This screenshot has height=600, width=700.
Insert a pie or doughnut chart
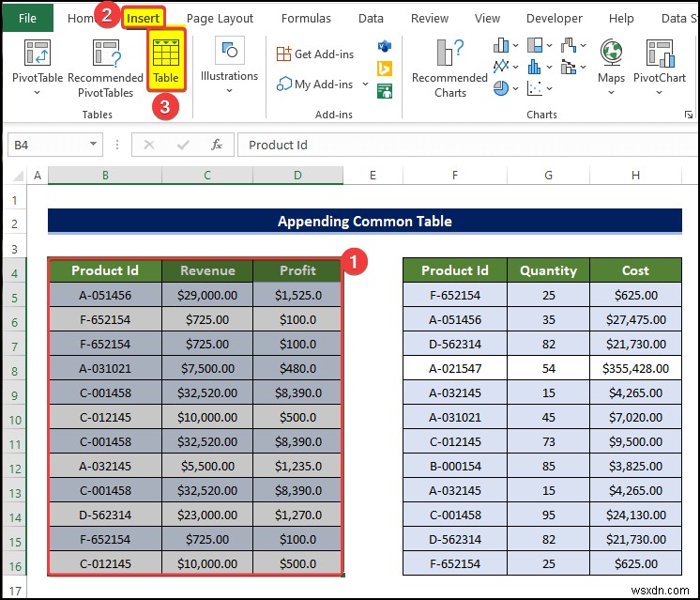(x=501, y=88)
